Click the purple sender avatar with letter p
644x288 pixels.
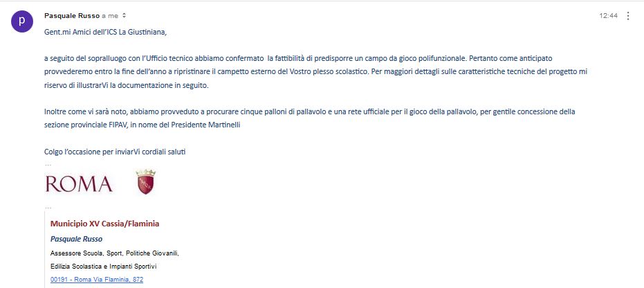21,21
